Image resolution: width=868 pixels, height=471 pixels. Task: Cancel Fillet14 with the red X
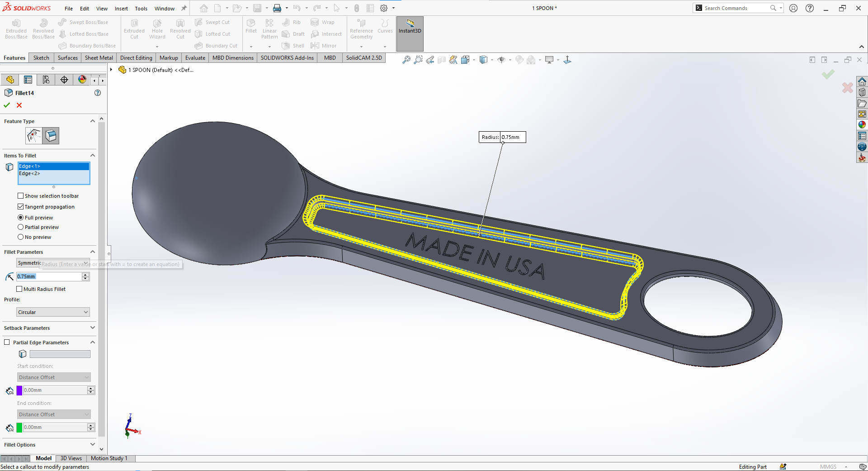click(x=19, y=105)
